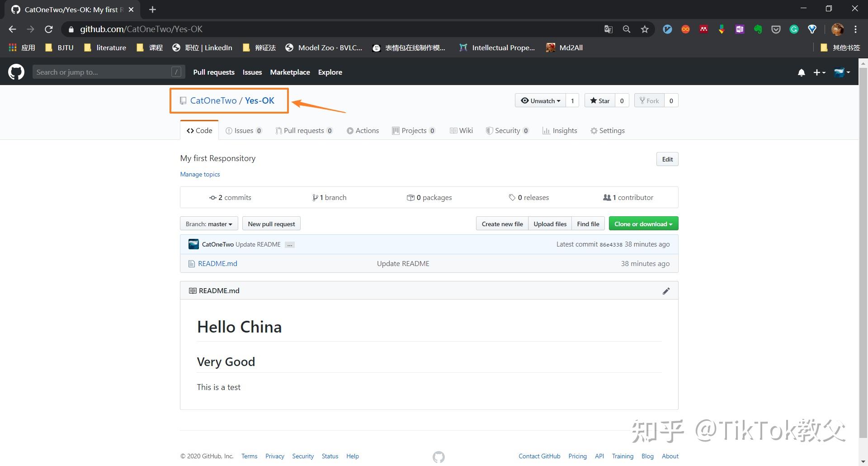Open the Grammarly extension icon
This screenshot has width=868, height=466.
point(794,29)
